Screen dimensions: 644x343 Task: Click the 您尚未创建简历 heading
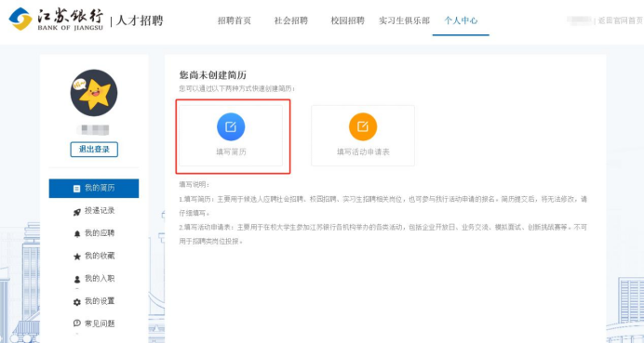tap(213, 75)
